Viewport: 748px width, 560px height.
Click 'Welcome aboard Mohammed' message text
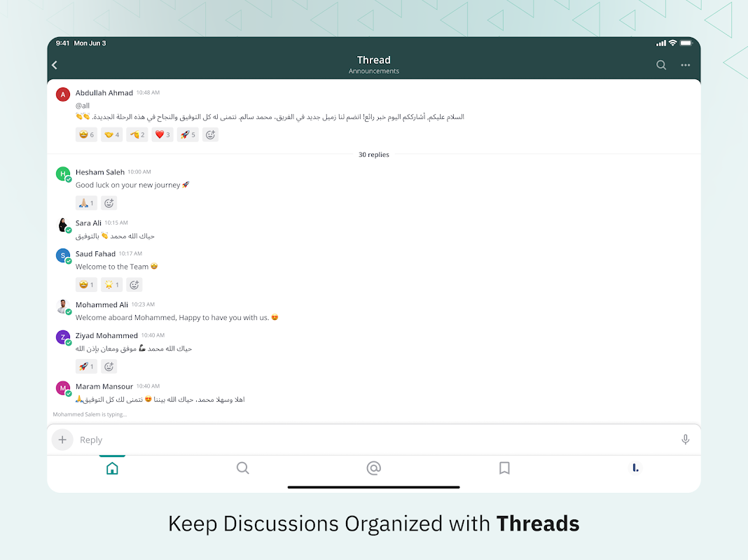(176, 317)
